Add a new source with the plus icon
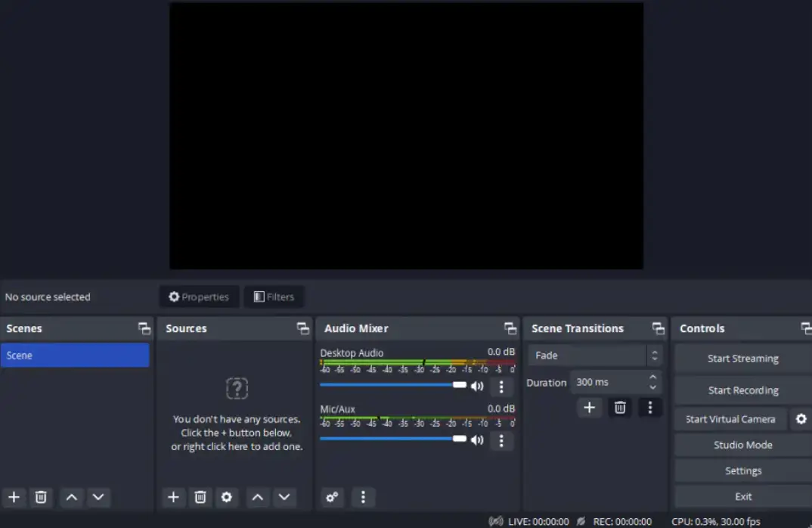 point(173,497)
